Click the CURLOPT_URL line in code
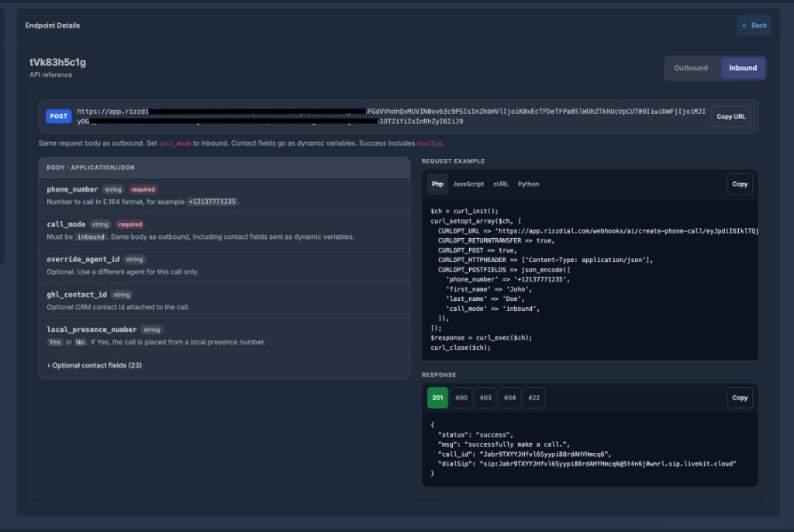Viewport: 794px width, 532px height. click(598, 230)
